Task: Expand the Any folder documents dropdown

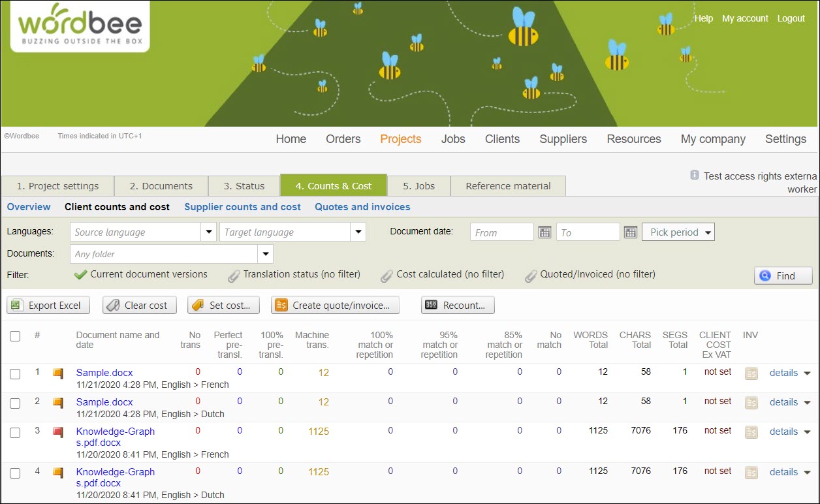Action: tap(265, 254)
